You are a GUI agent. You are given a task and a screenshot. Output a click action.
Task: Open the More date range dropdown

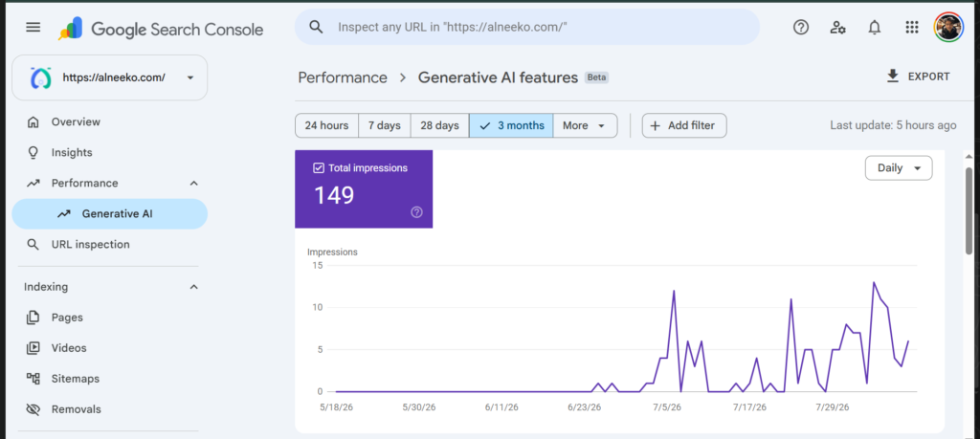585,125
